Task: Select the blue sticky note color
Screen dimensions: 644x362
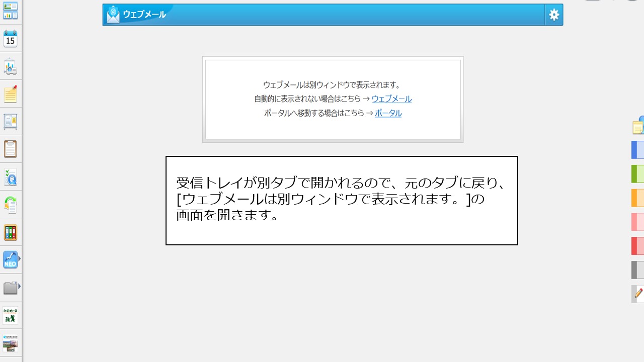Action: coord(638,150)
